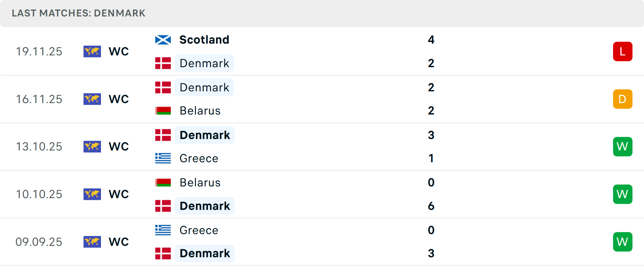This screenshot has height=266, width=644.
Task: Click Belarus flag in the 16.11.25 match
Action: (x=163, y=111)
